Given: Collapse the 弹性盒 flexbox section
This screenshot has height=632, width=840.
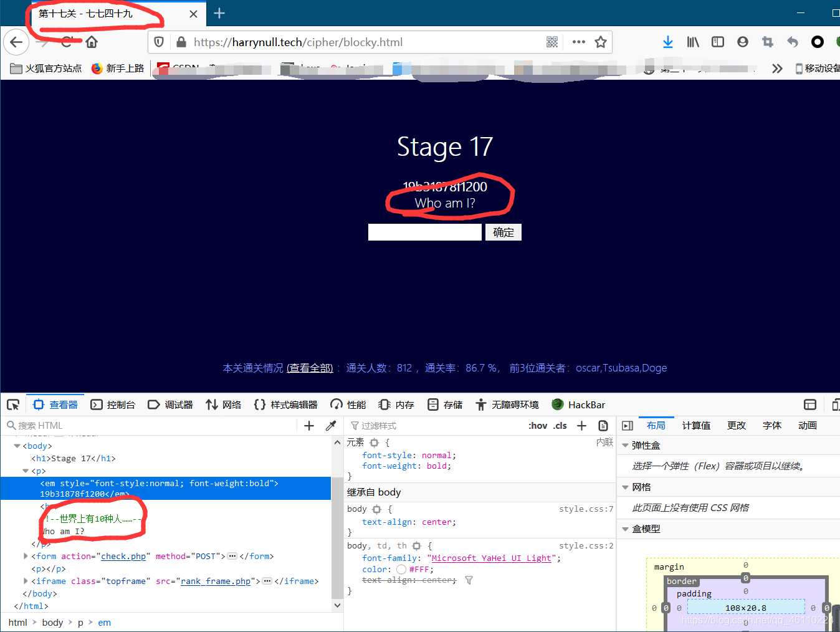Looking at the screenshot, I should (626, 446).
